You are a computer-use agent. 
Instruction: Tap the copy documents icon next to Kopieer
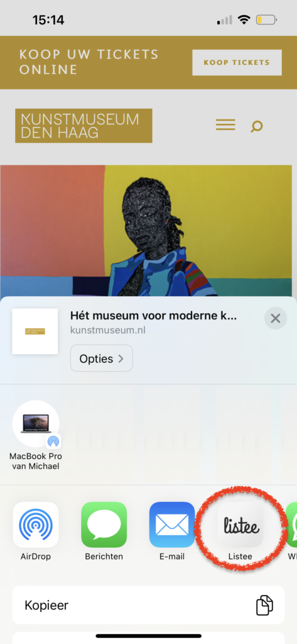pyautogui.click(x=264, y=605)
